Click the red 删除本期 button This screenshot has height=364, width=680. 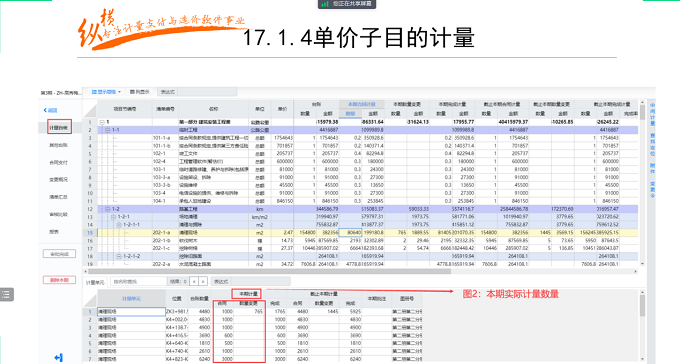pyautogui.click(x=59, y=280)
